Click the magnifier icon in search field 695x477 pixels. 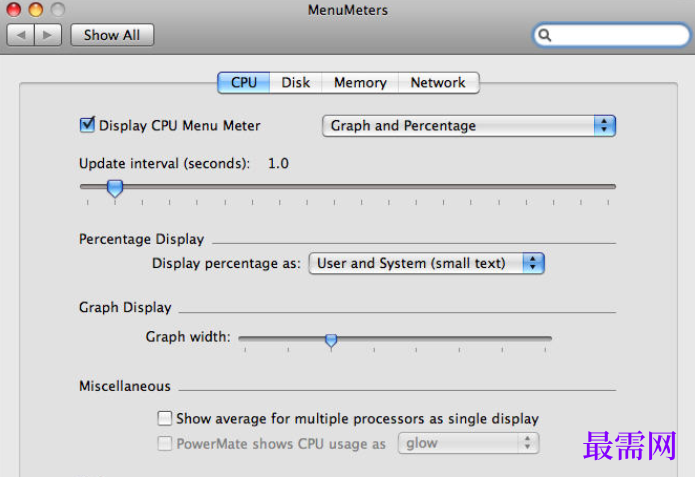coord(545,35)
